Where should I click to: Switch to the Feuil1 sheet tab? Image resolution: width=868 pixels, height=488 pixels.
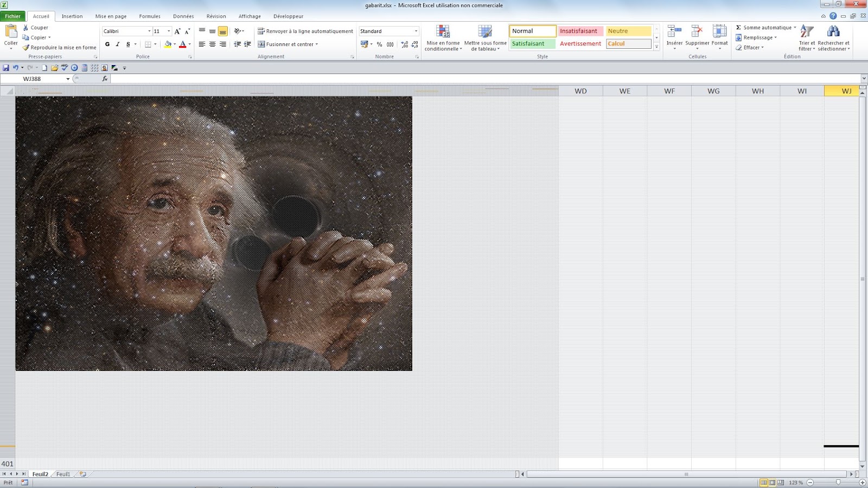(62, 474)
